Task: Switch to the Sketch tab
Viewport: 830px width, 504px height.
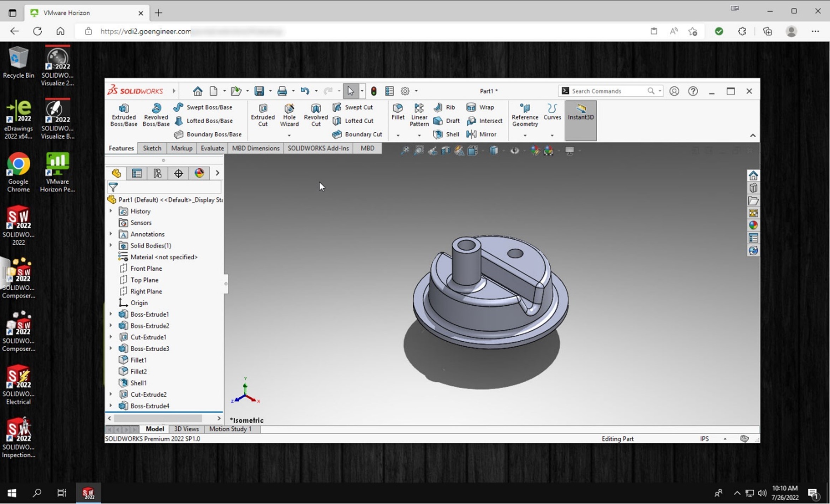Action: coord(152,148)
